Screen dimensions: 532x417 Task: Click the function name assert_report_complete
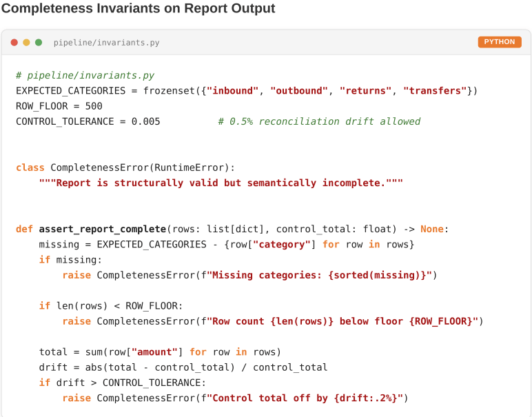point(103,229)
